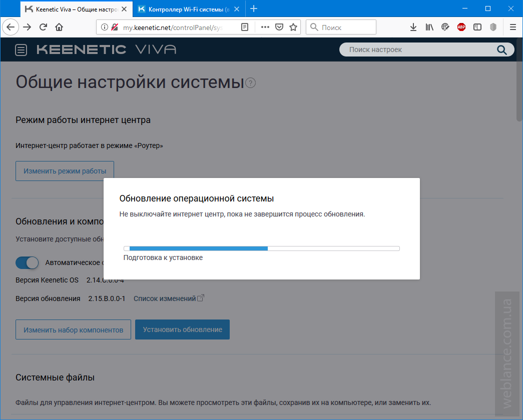Open page actions three-dot menu
The width and height of the screenshot is (523, 420).
pyautogui.click(x=265, y=27)
